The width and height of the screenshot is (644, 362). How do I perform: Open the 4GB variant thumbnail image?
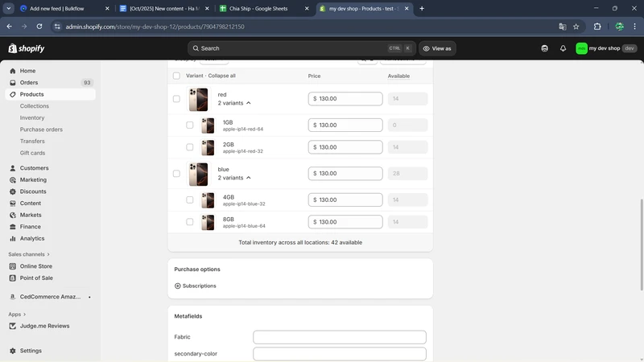click(x=208, y=200)
